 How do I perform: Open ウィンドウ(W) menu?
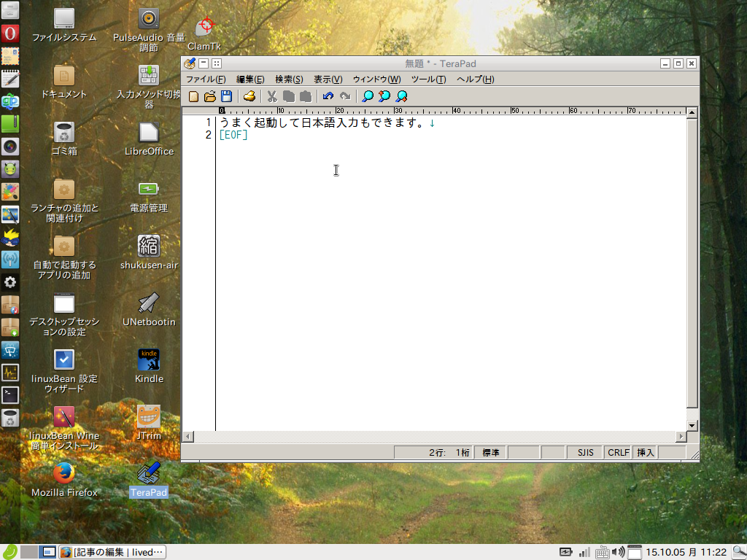pos(376,79)
